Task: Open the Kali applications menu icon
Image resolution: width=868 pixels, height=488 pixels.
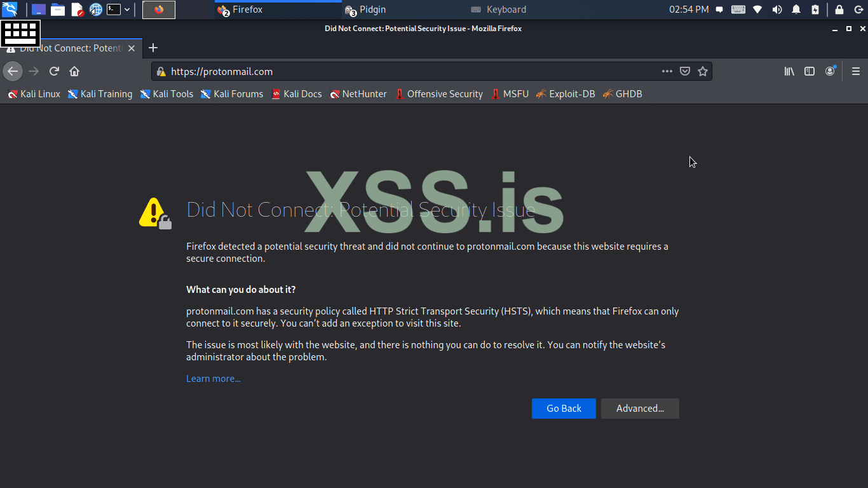Action: (x=9, y=10)
